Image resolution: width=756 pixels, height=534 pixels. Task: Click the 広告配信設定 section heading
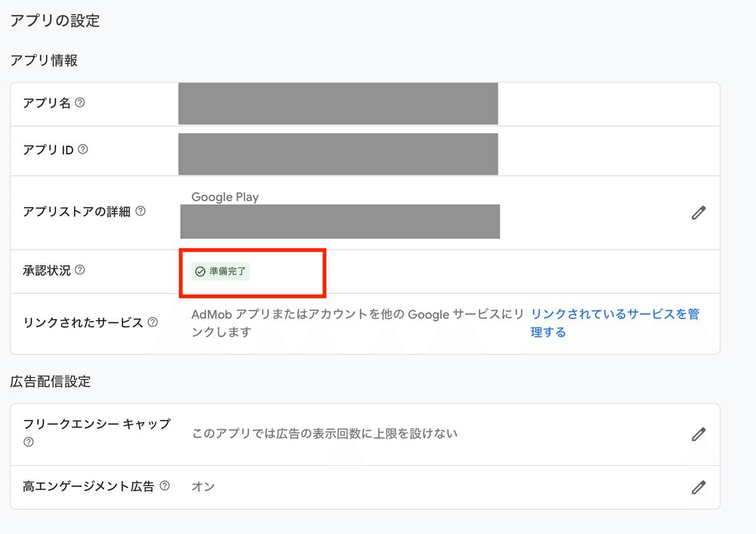50,381
